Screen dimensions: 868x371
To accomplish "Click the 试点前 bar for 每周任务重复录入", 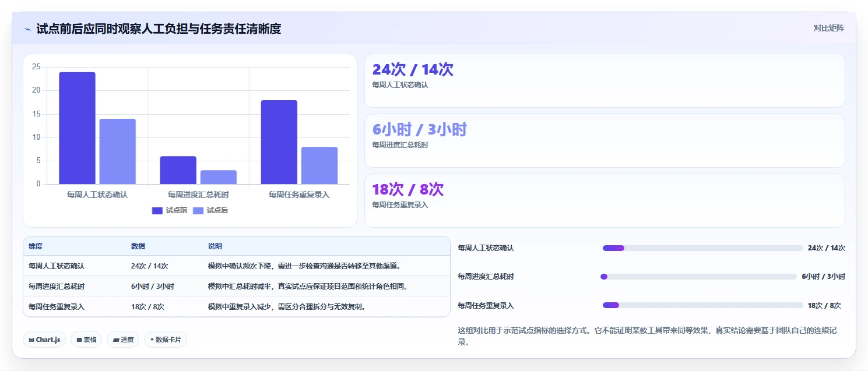I will (x=279, y=142).
